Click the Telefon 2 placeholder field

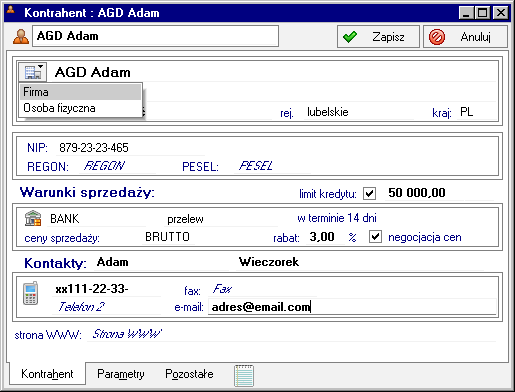tap(107, 306)
